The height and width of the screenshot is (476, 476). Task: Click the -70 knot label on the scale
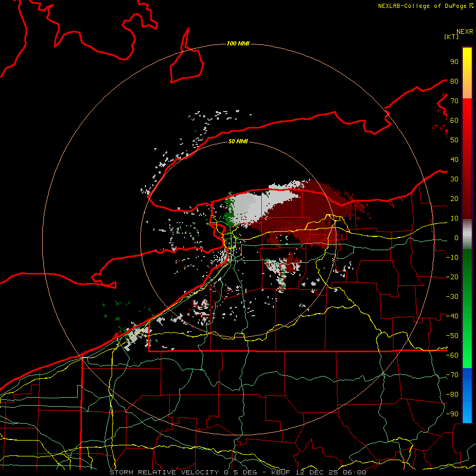452,375
